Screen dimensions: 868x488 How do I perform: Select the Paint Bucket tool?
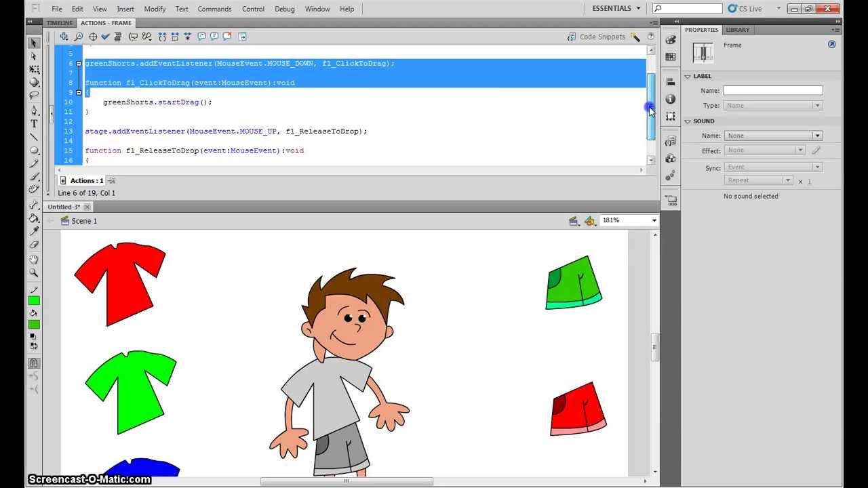pos(34,218)
